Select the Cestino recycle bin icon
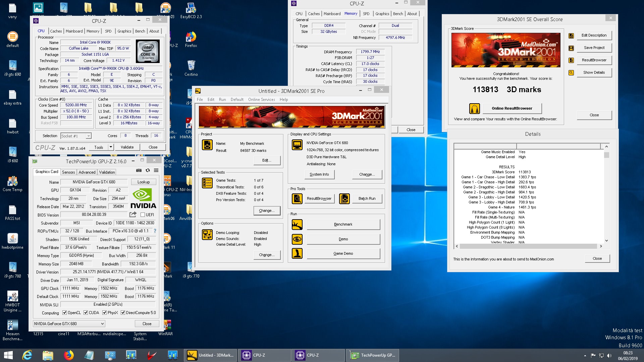 [191, 68]
